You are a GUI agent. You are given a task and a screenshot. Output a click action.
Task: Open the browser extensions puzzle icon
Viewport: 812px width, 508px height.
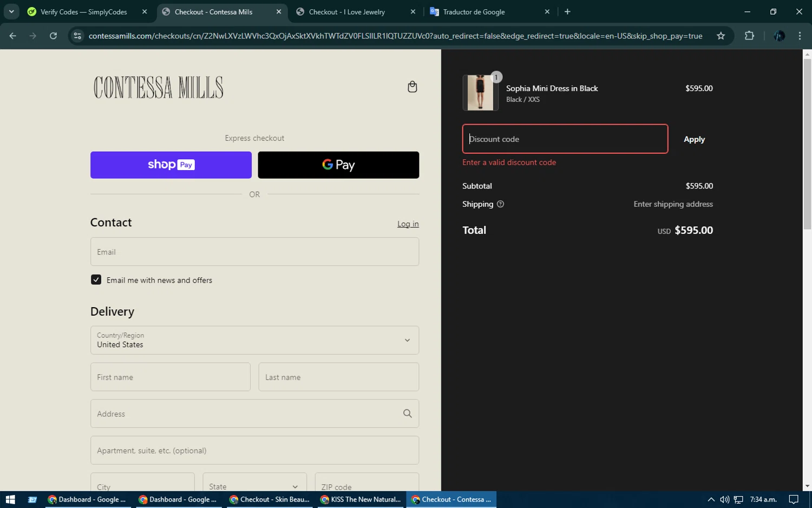(x=749, y=36)
